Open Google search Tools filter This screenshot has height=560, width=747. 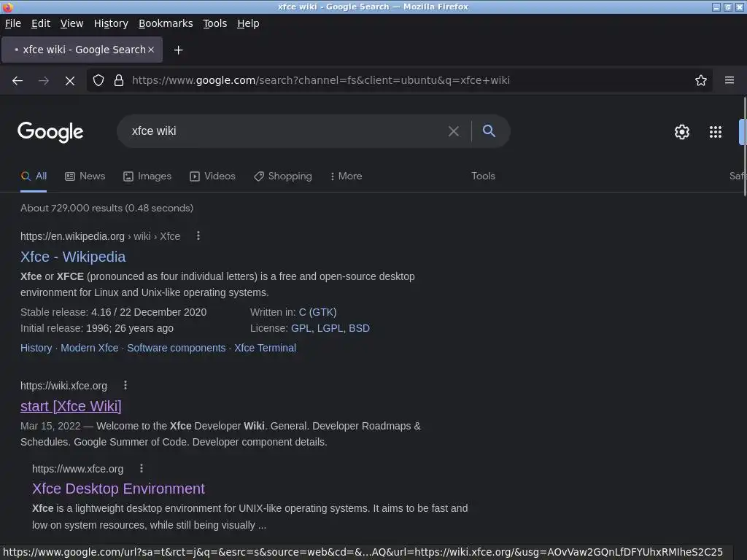[483, 176]
